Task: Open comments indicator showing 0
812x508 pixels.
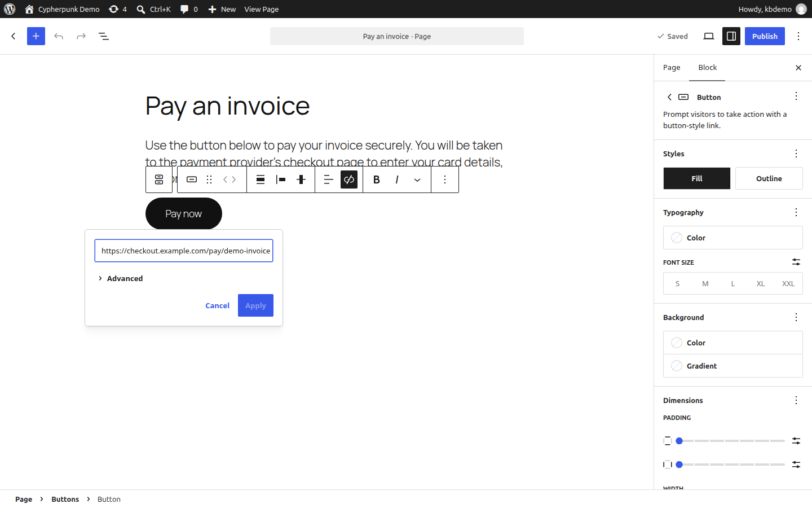Action: tap(189, 9)
